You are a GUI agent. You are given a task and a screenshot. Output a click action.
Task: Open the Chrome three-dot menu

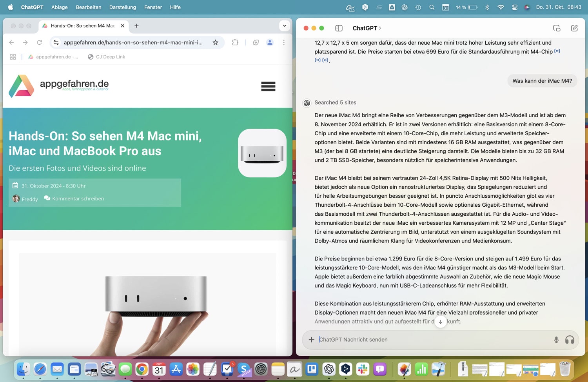[x=284, y=42]
